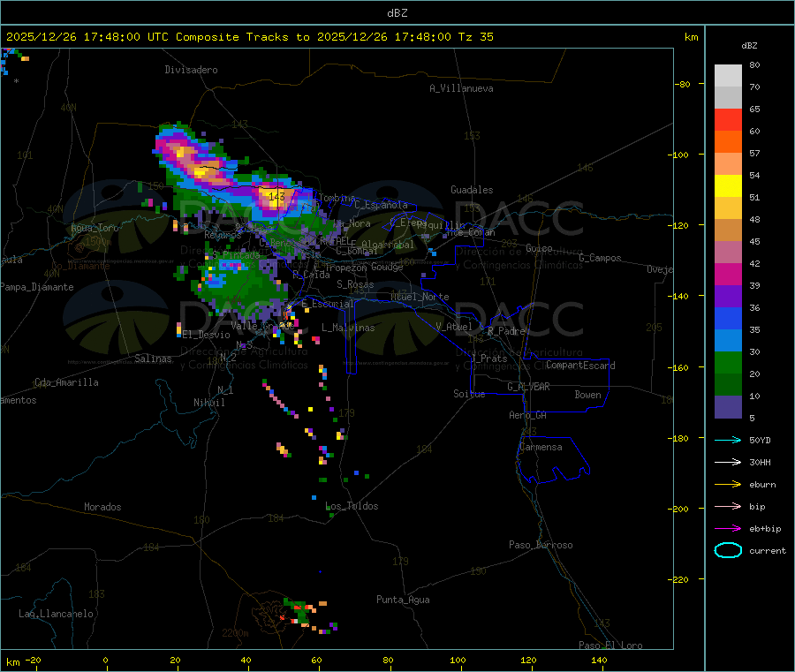Viewport: 795px width, 672px height.
Task: Click the Paso_Barroso map label
Action: tap(541, 545)
